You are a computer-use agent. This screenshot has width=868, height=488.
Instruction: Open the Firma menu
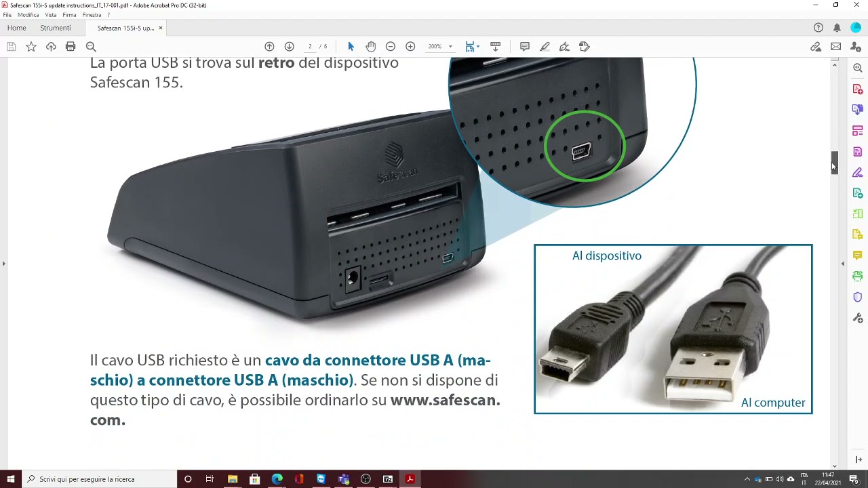pyautogui.click(x=69, y=15)
